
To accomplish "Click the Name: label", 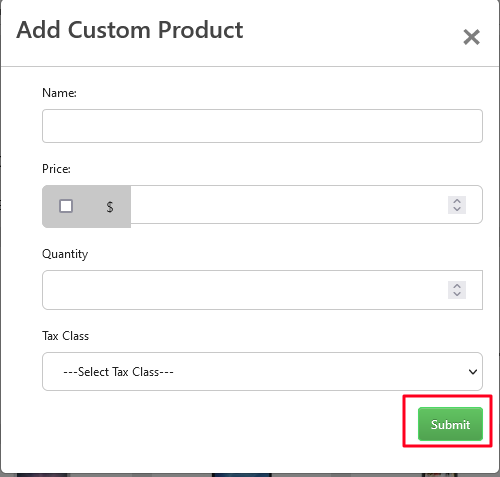I will tap(59, 93).
